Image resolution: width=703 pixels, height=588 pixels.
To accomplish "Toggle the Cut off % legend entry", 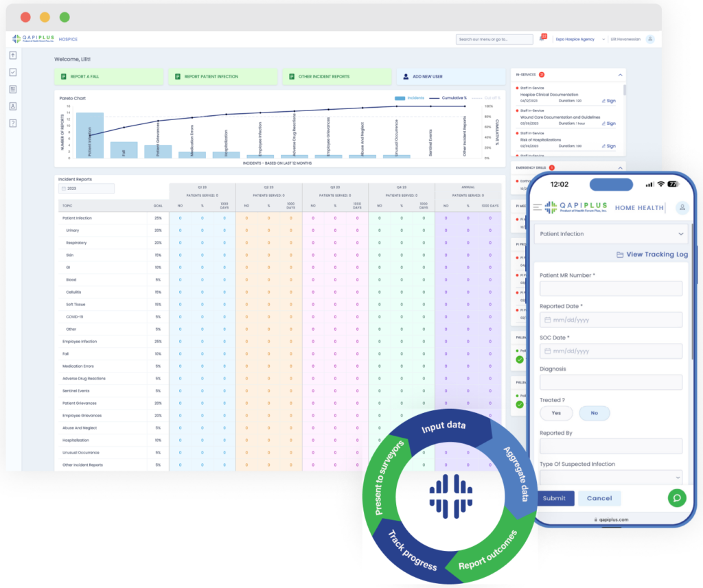I will point(487,97).
